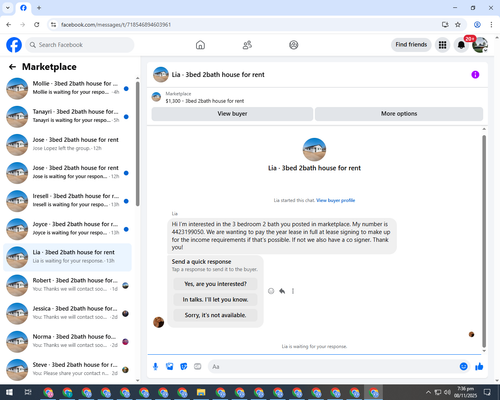
Task: Open Iresell's 3bed 2bath house conversation
Action: [67, 201]
